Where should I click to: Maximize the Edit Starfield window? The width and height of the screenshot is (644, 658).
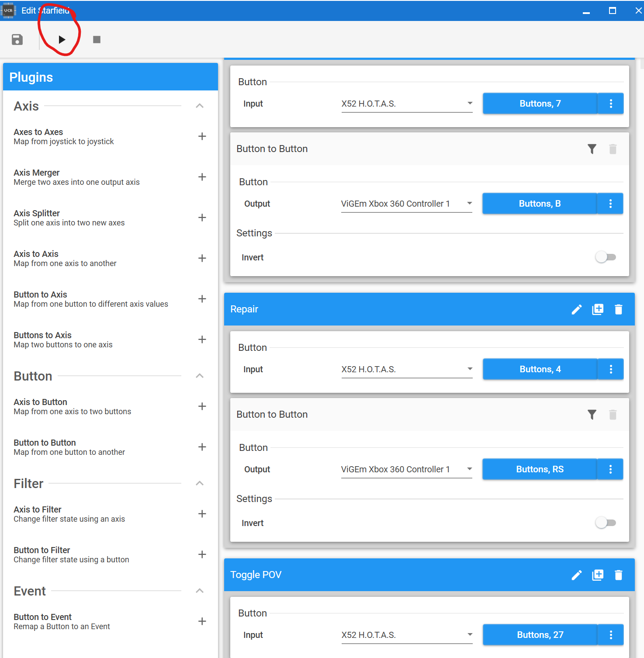click(x=613, y=10)
